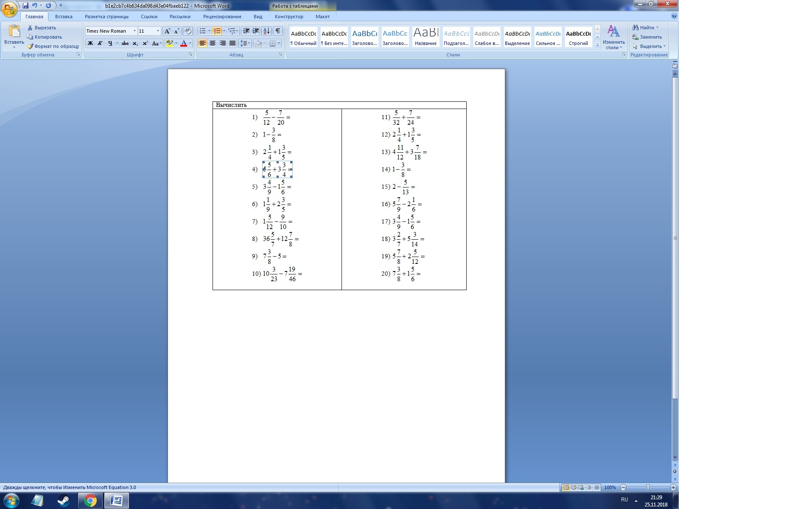This screenshot has height=509, width=812.
Task: Open the round Office button menu
Action: (x=9, y=8)
